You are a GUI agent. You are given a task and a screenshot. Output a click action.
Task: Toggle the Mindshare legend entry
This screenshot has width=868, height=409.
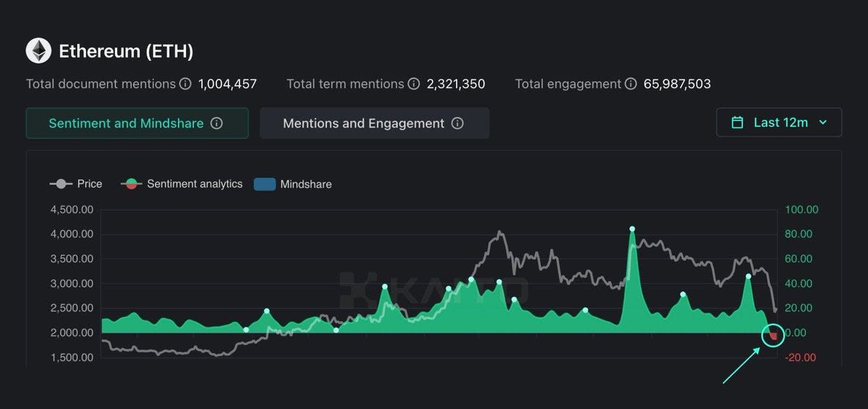[293, 184]
